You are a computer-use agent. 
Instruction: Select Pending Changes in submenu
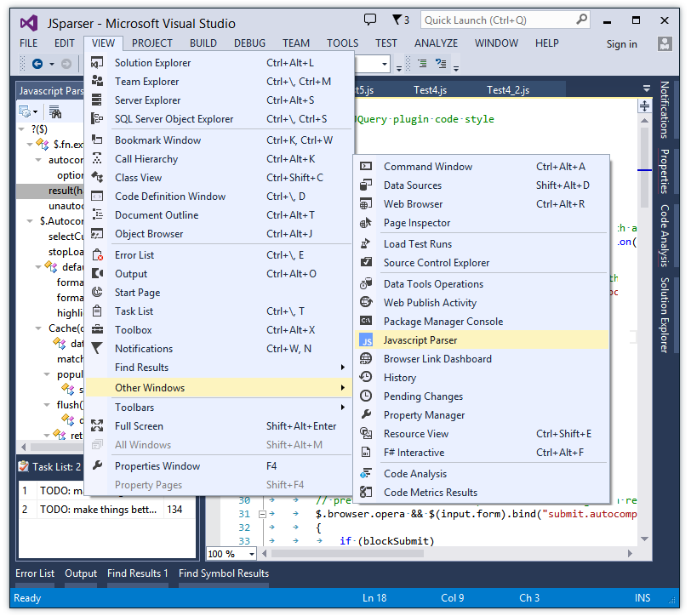pos(482,396)
